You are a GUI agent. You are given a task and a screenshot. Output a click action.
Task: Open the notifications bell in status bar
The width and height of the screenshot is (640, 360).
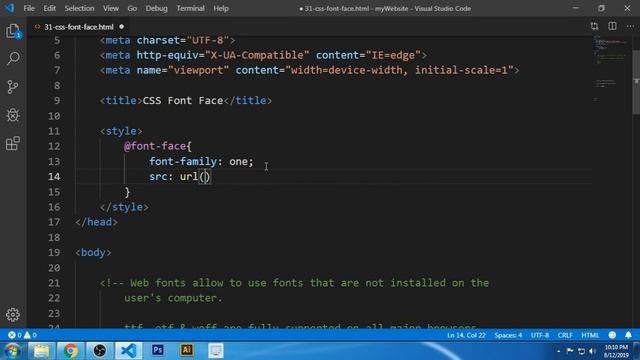point(628,335)
